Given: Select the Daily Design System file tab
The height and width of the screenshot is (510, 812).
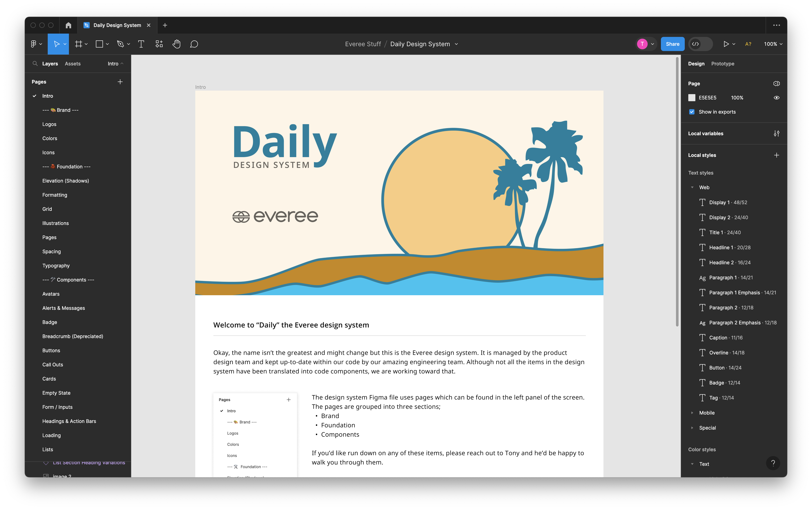Looking at the screenshot, I should click(117, 25).
